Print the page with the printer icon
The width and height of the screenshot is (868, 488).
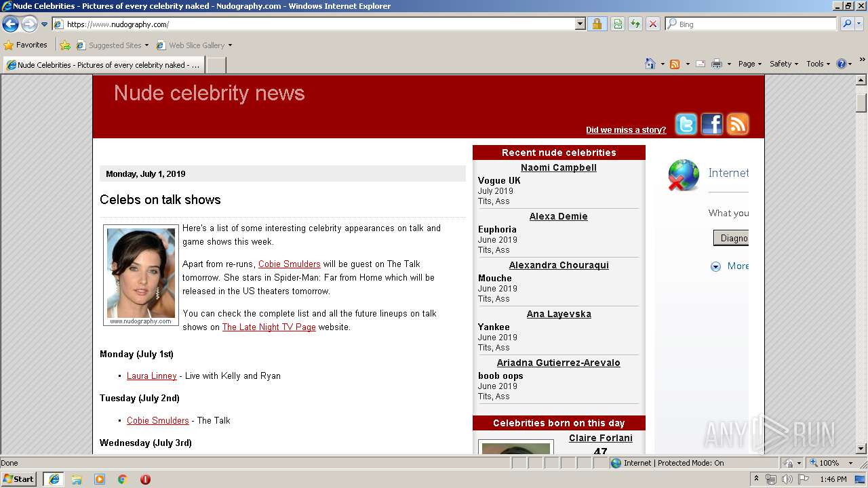point(716,64)
